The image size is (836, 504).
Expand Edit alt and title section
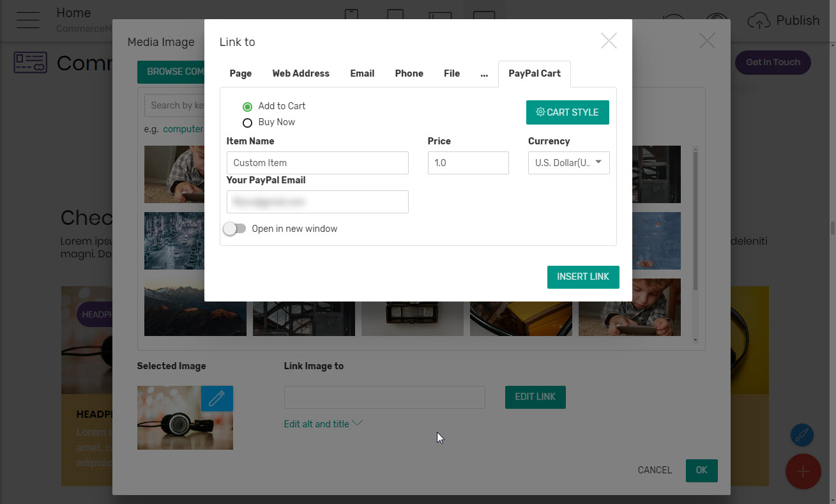coord(323,424)
